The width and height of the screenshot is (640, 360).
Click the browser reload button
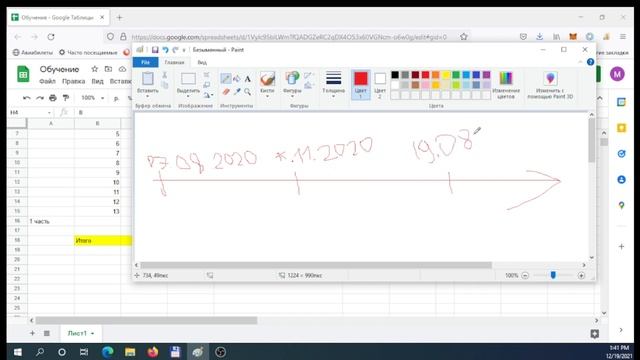pyautogui.click(x=51, y=37)
